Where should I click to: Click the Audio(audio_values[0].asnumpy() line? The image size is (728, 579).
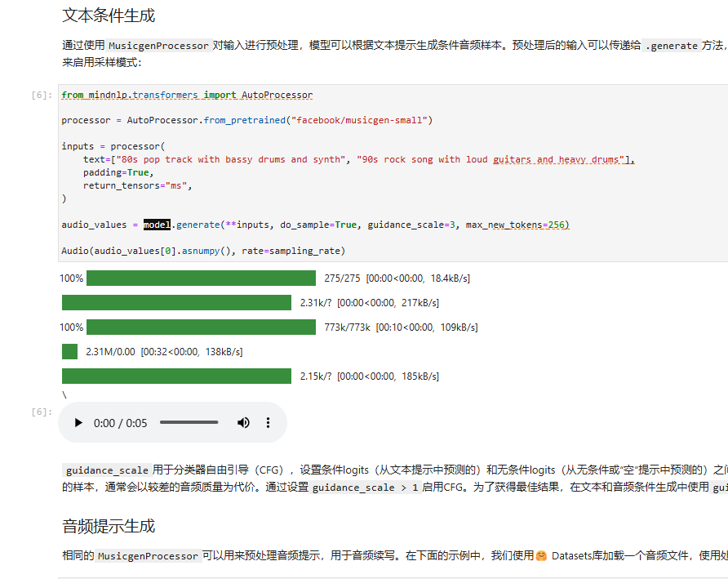pyautogui.click(x=203, y=251)
